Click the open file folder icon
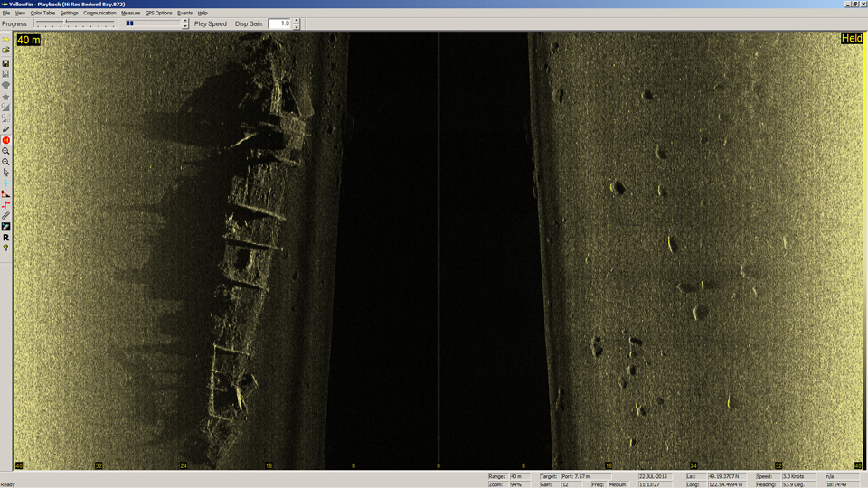 (x=5, y=51)
